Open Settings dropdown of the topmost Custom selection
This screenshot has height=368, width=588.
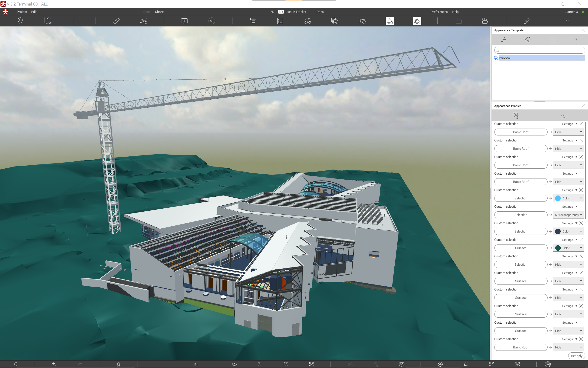click(x=570, y=124)
